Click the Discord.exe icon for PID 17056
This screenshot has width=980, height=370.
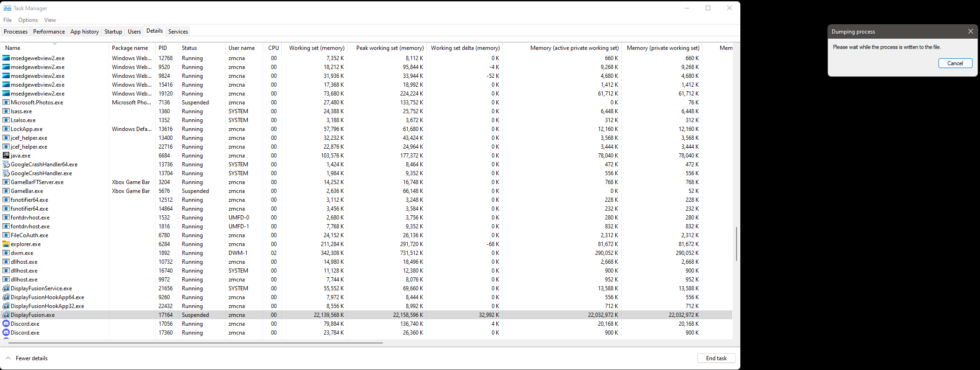(x=6, y=323)
